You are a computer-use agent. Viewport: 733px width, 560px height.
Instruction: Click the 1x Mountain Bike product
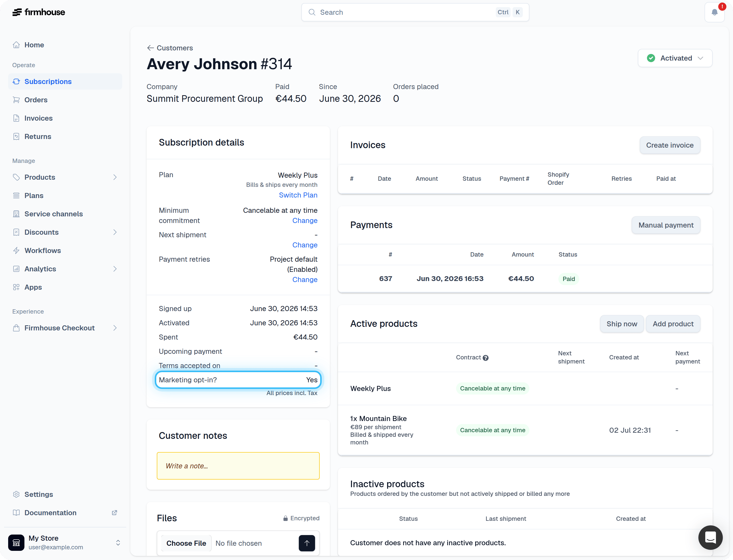coord(378,418)
